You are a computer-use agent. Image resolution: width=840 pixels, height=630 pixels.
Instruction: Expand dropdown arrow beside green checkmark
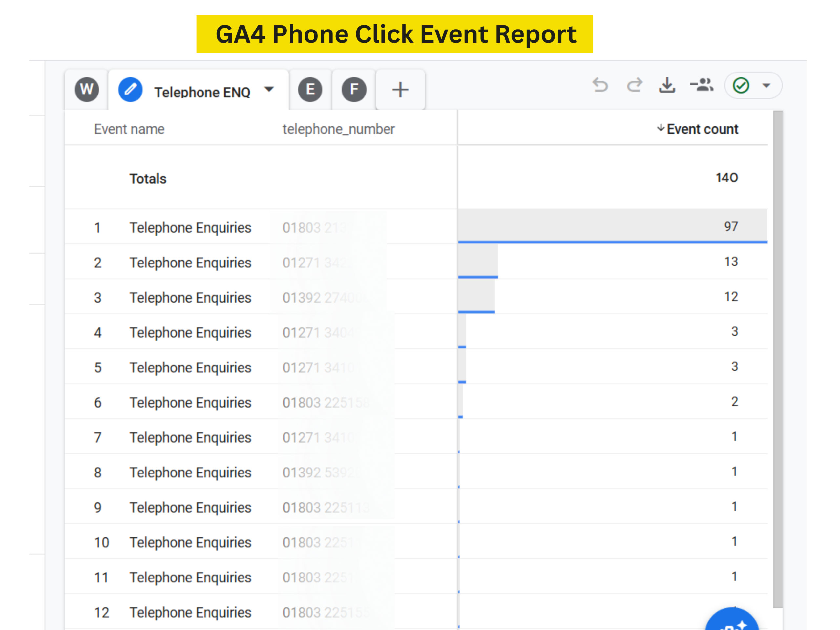pos(766,85)
